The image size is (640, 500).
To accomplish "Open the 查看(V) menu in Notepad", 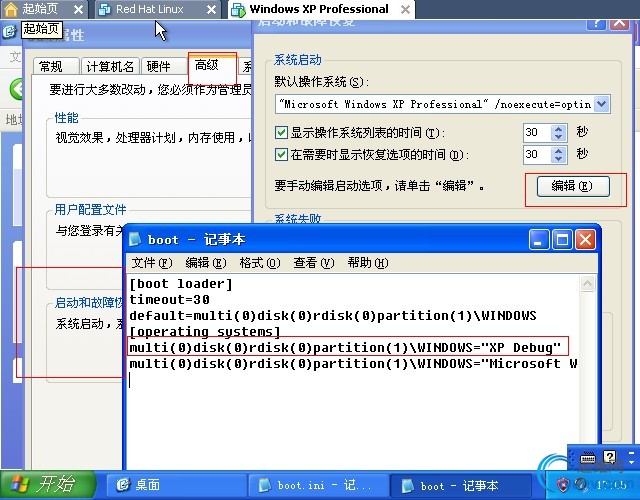I will tap(313, 263).
